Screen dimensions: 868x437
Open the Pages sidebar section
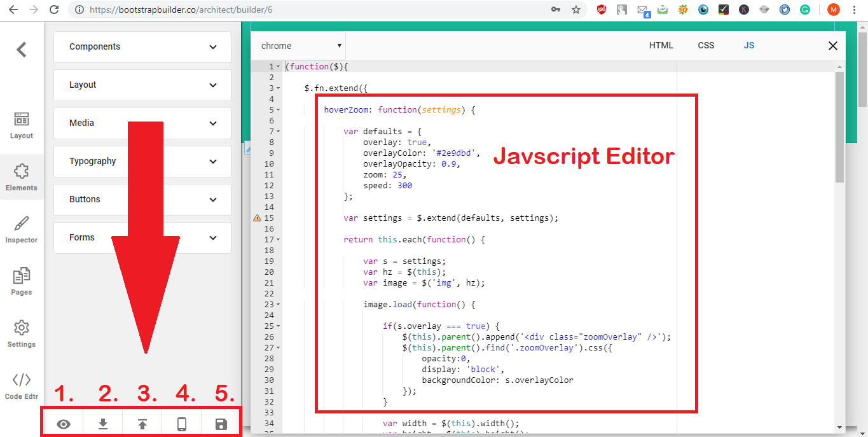click(22, 281)
